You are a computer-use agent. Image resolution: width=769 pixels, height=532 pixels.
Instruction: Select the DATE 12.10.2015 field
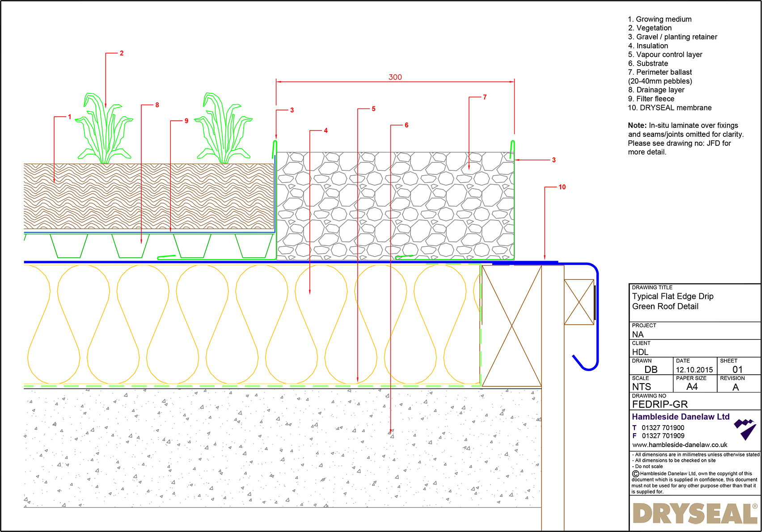pyautogui.click(x=693, y=369)
